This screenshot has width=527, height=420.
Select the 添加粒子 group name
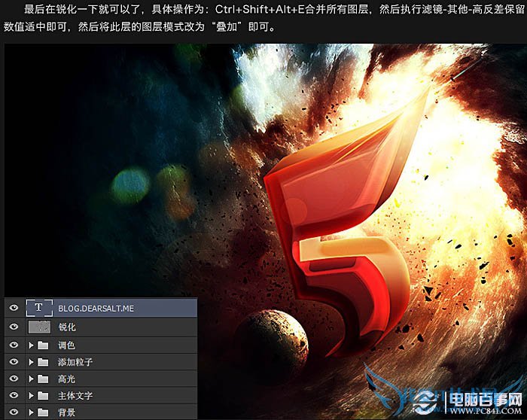[x=75, y=362]
